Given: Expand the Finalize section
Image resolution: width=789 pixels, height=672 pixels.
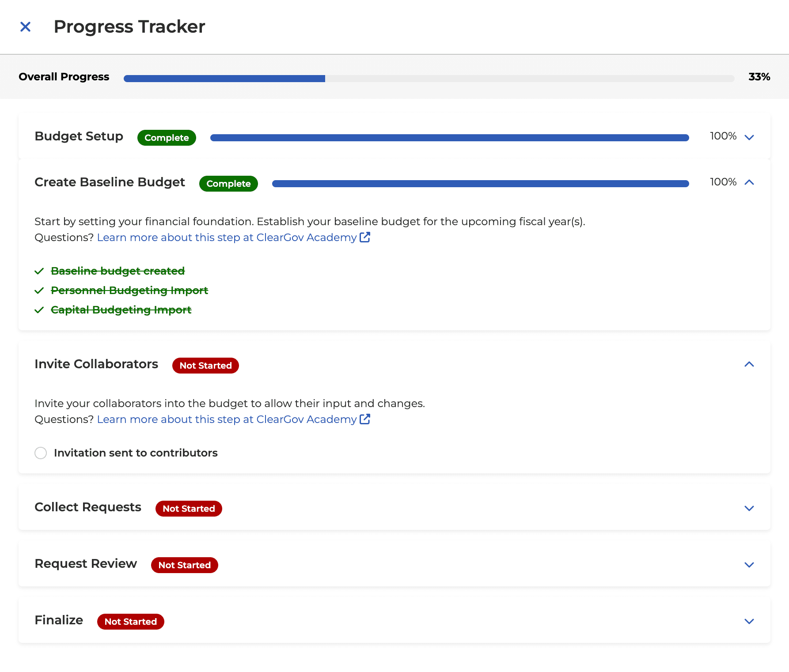Looking at the screenshot, I should tap(750, 621).
